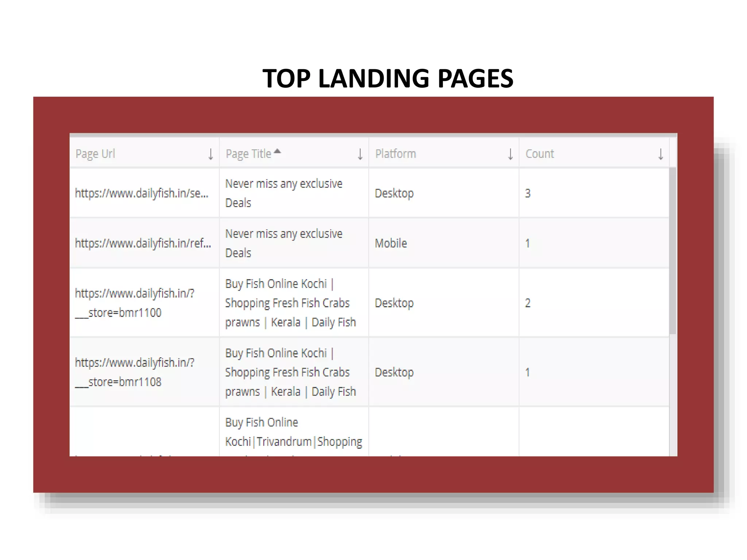The image size is (747, 560).
Task: Sort the Platform column using its arrow
Action: coord(510,154)
